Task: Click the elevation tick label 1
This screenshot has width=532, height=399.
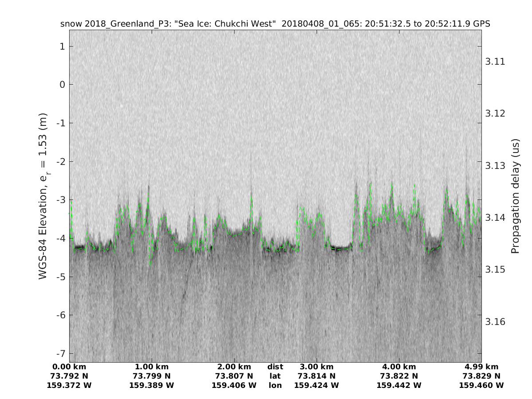Action: click(x=63, y=46)
